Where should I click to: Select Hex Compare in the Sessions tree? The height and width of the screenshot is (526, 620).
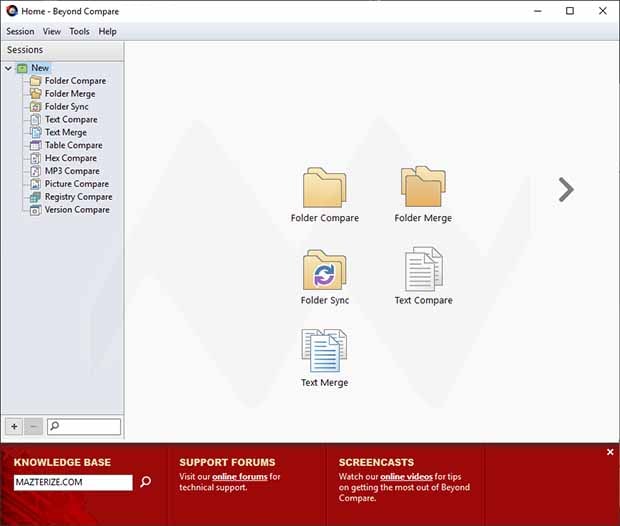click(x=71, y=158)
